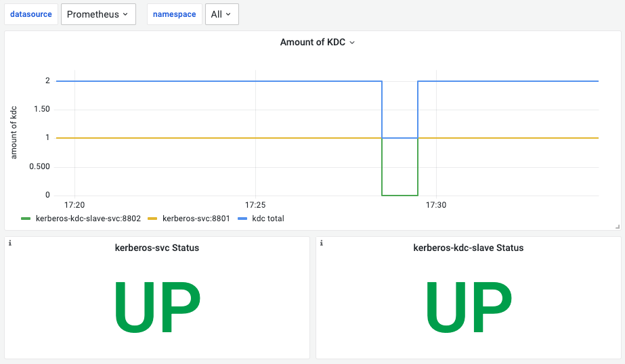The height and width of the screenshot is (364, 625).
Task: Click the namespace variable label
Action: point(175,14)
